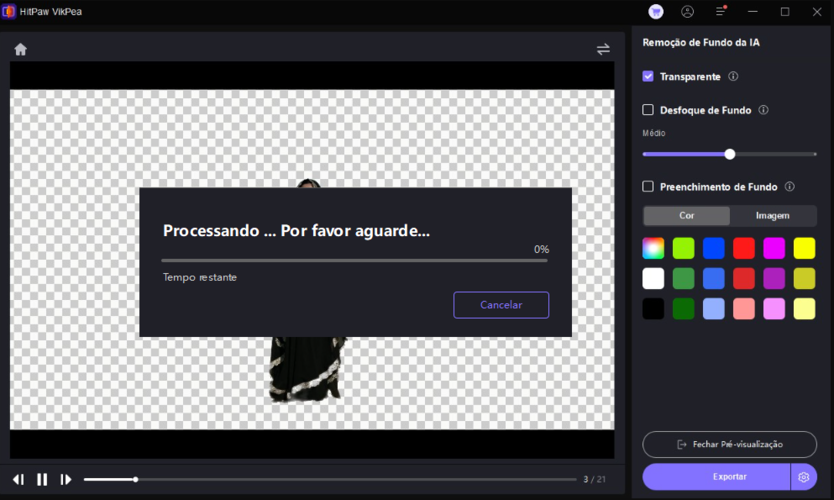Open the user account profile icon
The height and width of the screenshot is (500, 834).
pyautogui.click(x=687, y=11)
